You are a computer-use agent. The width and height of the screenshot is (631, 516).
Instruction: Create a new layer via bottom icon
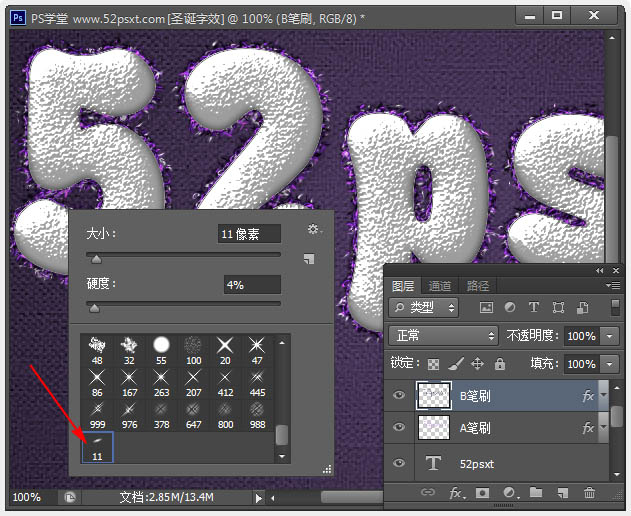(x=563, y=493)
